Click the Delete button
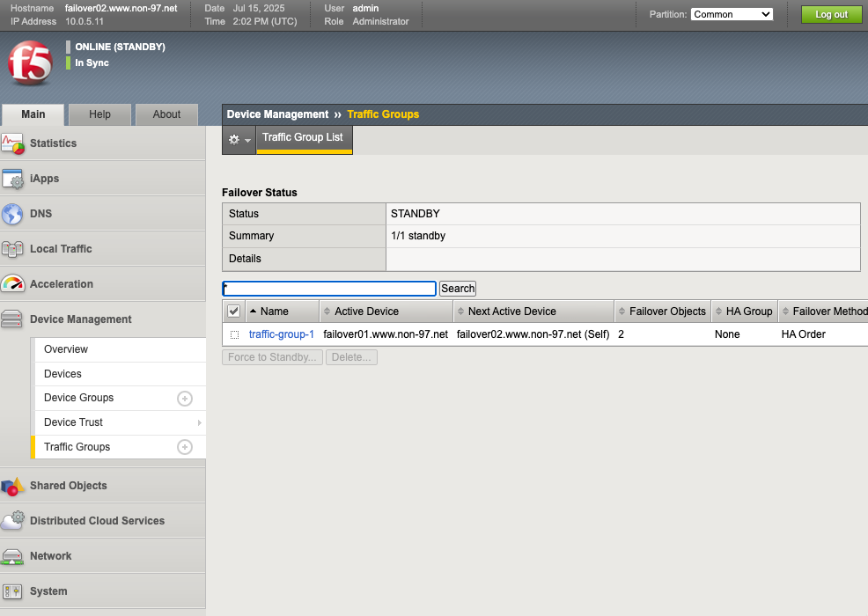Image resolution: width=868 pixels, height=616 pixels. tap(351, 357)
